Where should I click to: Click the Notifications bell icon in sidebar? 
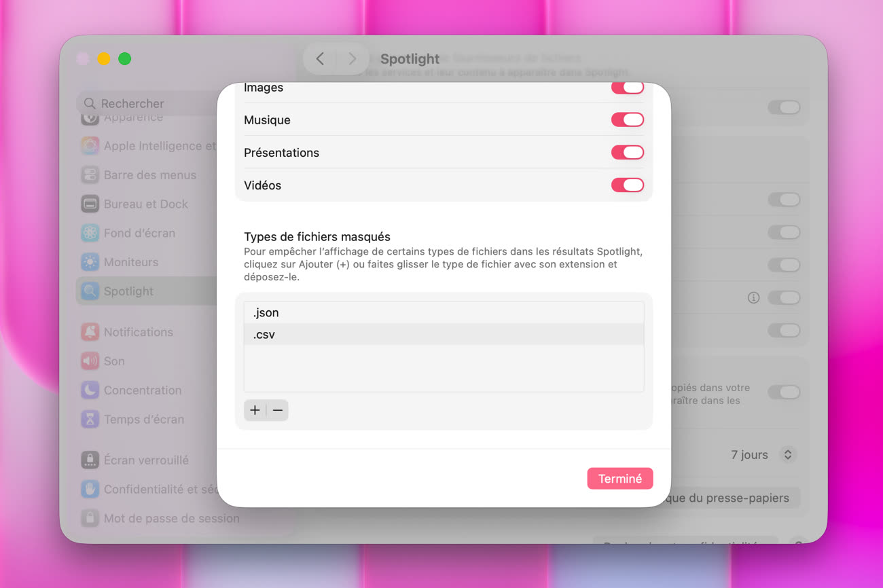pyautogui.click(x=90, y=332)
